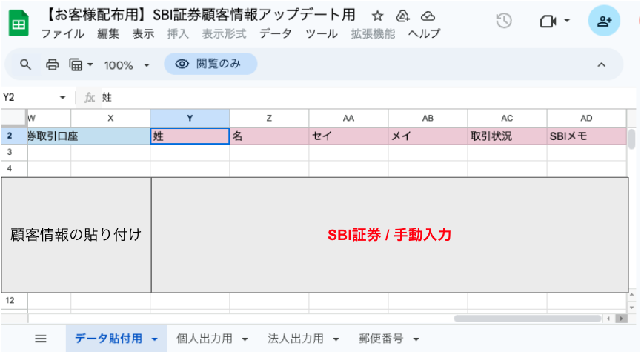Viewport: 644px width, 352px height.
Task: Star this spreadsheet
Action: [377, 16]
